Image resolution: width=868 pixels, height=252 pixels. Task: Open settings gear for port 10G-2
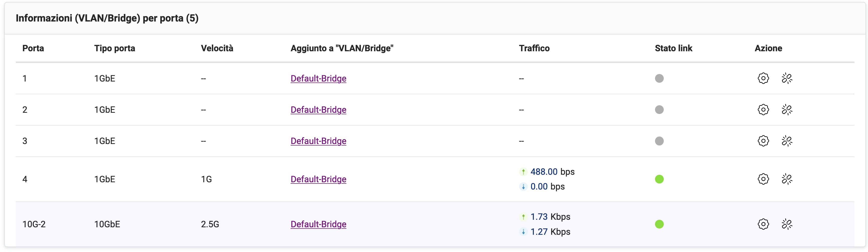click(x=763, y=224)
